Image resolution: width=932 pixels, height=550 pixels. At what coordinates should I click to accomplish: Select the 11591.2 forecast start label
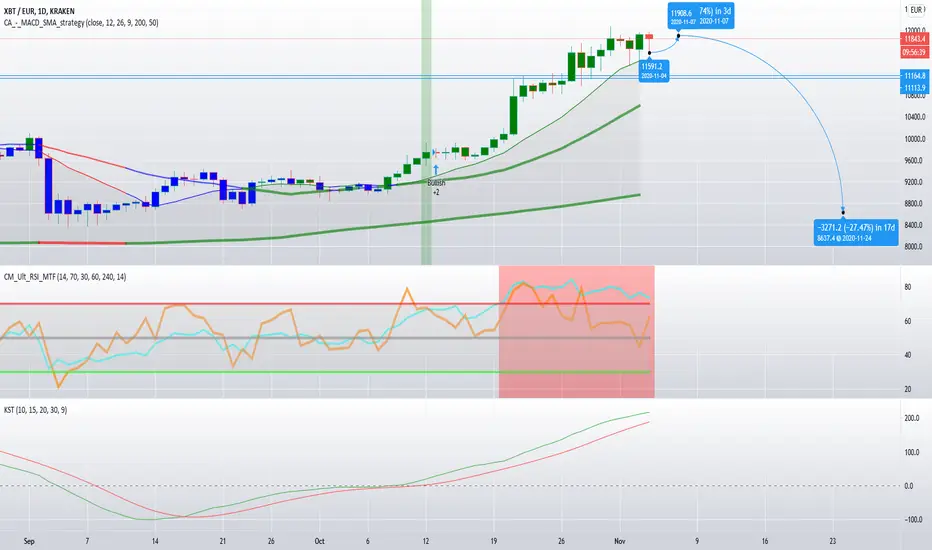[654, 71]
